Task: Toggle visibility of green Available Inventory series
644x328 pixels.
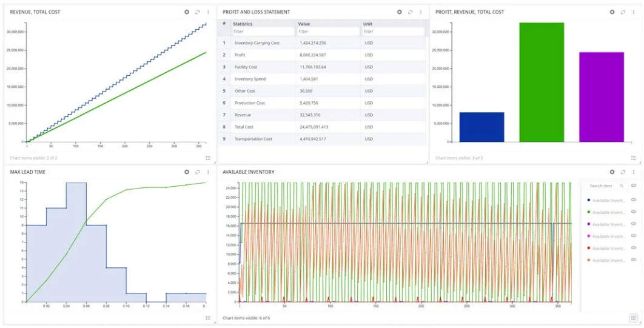Action: (x=633, y=212)
